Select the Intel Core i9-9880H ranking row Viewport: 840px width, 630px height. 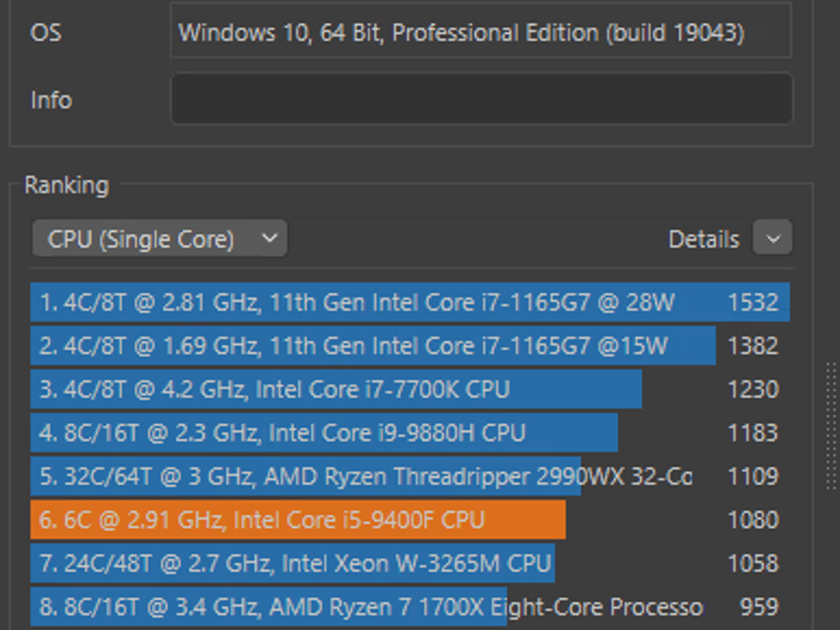point(410,433)
